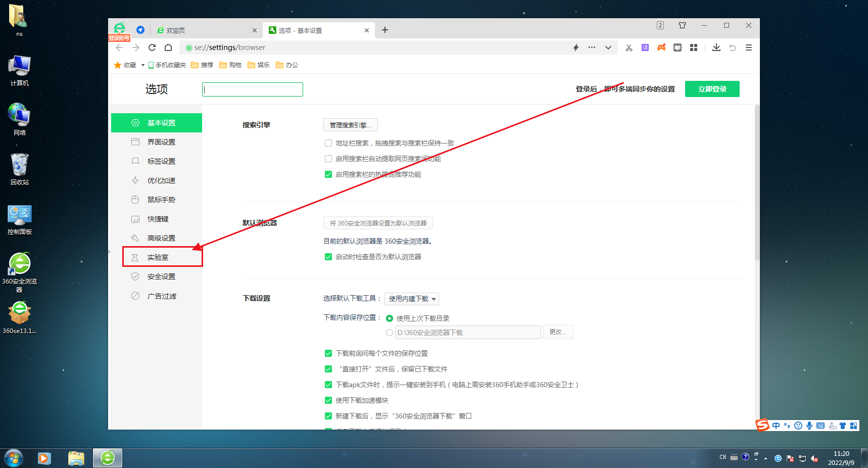The height and width of the screenshot is (468, 868).
Task: Click the Sogou microphone voice input icon
Action: tap(809, 426)
